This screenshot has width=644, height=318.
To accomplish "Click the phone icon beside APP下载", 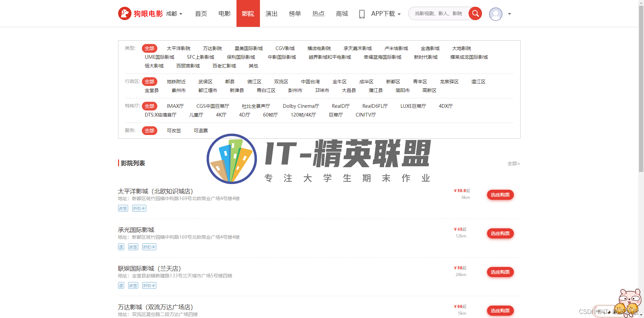I will (362, 14).
